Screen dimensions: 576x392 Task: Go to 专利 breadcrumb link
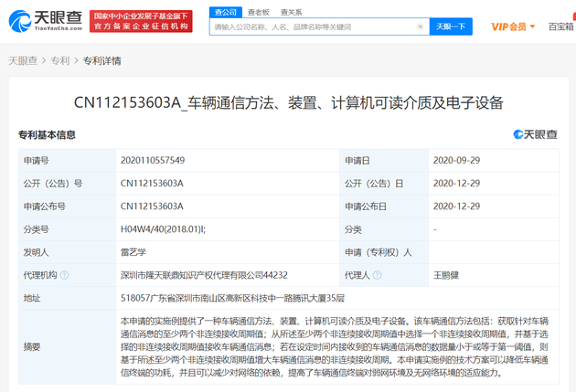pos(59,60)
